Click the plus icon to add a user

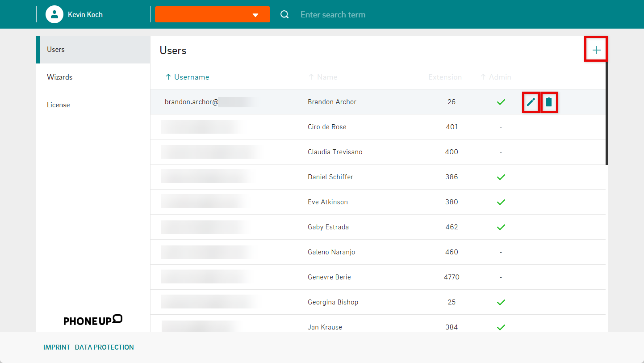pyautogui.click(x=596, y=50)
